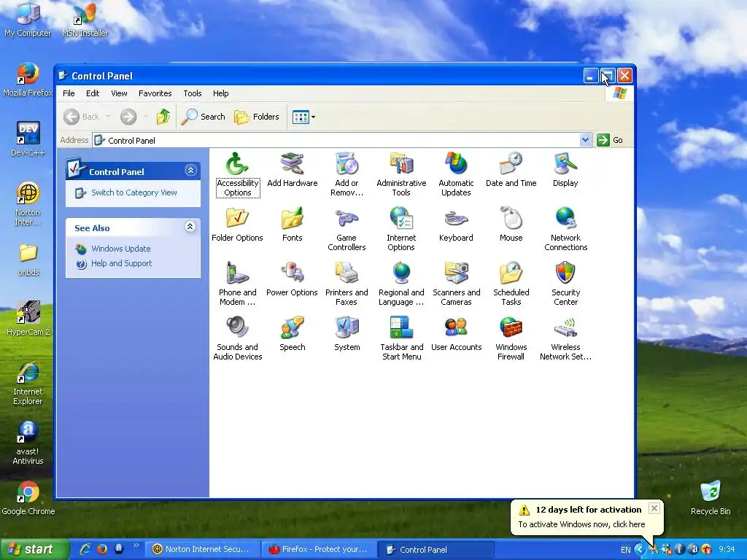Open Mouse settings

(x=511, y=225)
